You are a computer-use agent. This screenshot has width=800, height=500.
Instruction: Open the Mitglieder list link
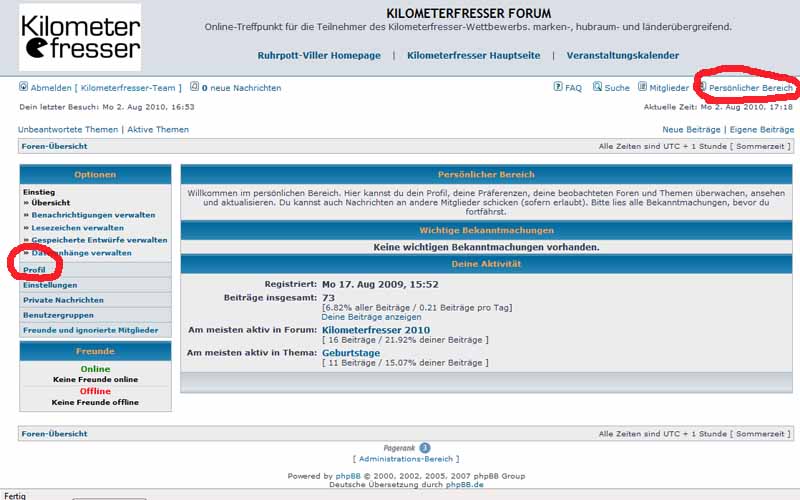point(669,88)
